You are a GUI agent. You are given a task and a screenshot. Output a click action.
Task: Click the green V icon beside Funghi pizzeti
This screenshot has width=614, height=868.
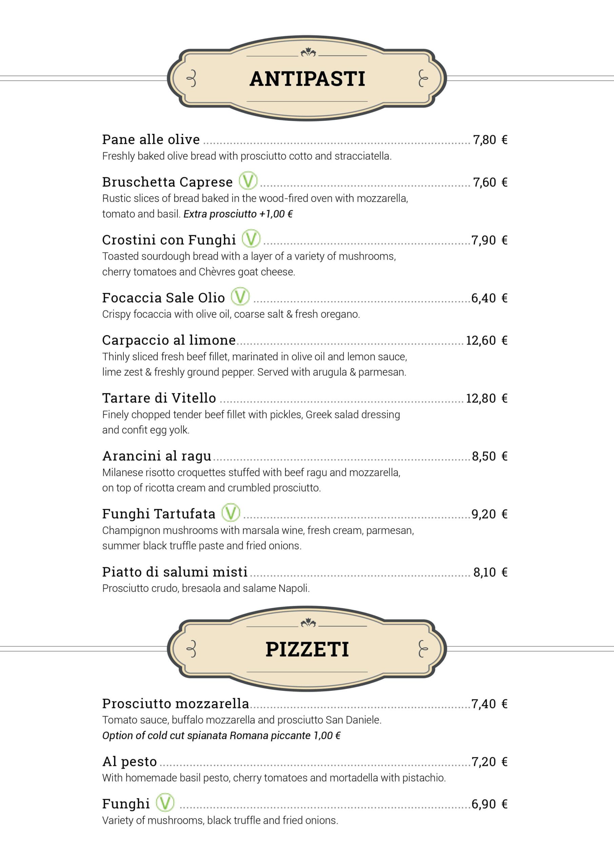(165, 802)
